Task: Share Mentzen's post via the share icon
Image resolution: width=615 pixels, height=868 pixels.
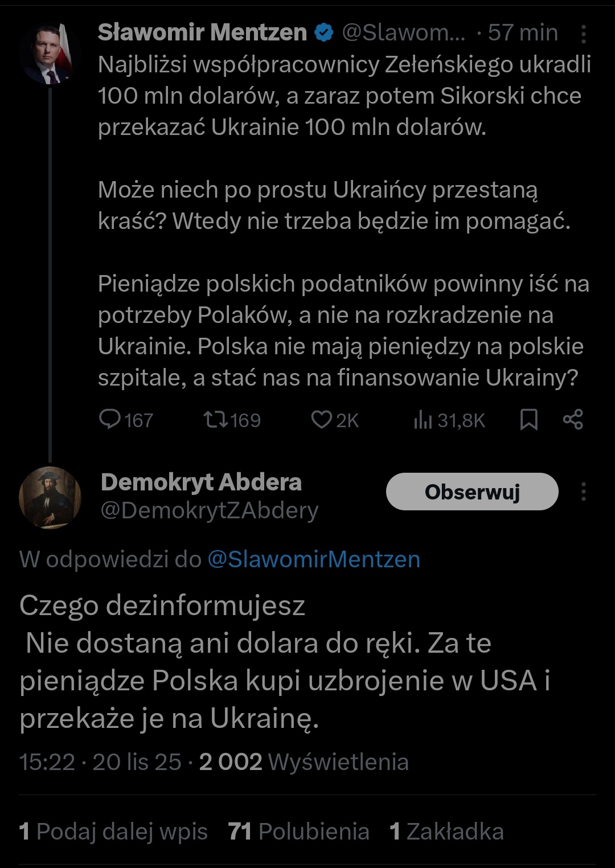Action: 573,420
